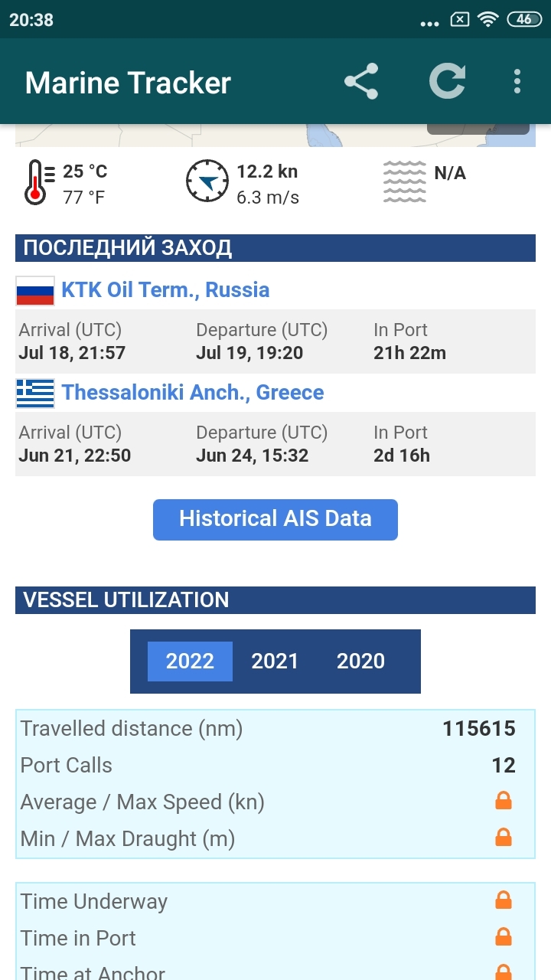The width and height of the screenshot is (551, 980).
Task: Open the three-dot overflow menu
Action: [x=517, y=82]
